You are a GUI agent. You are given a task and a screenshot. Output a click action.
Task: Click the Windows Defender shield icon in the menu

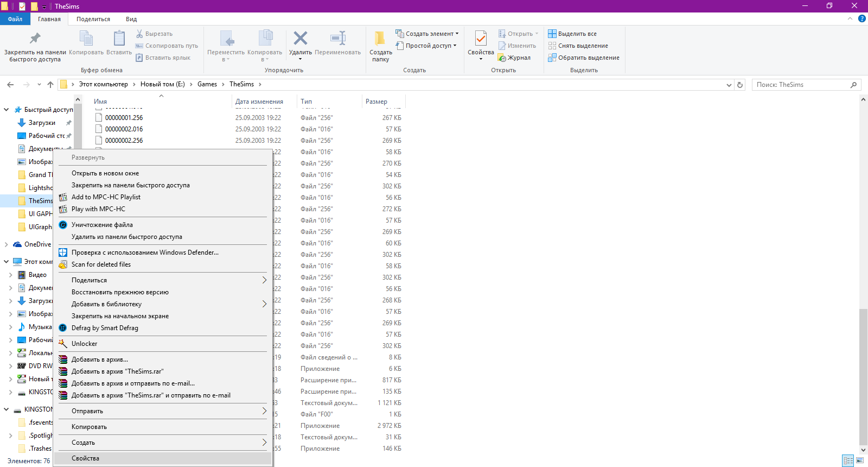click(63, 253)
